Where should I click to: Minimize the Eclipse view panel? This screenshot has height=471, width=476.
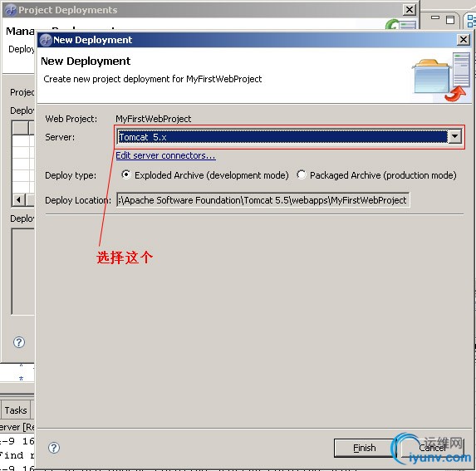click(x=435, y=17)
